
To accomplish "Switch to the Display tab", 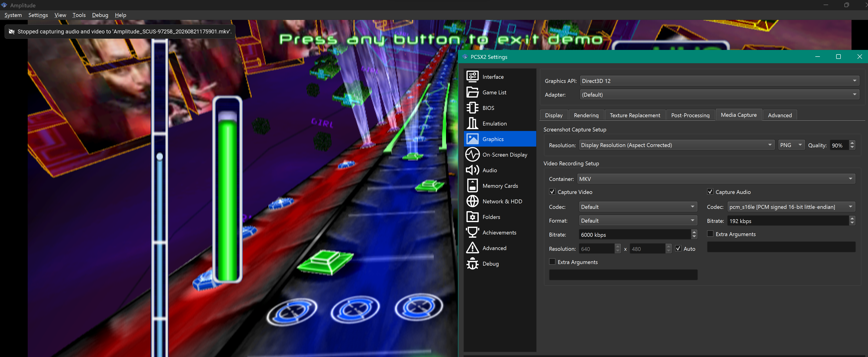I will [x=554, y=115].
